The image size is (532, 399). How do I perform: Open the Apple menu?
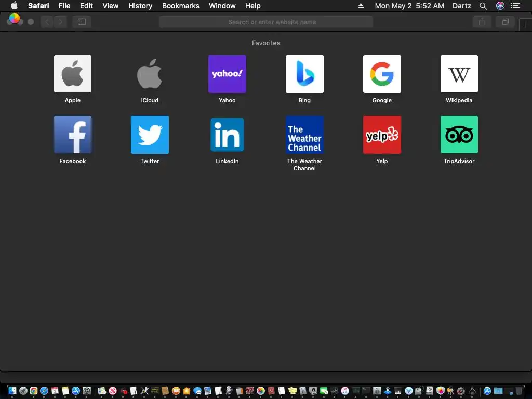point(14,6)
